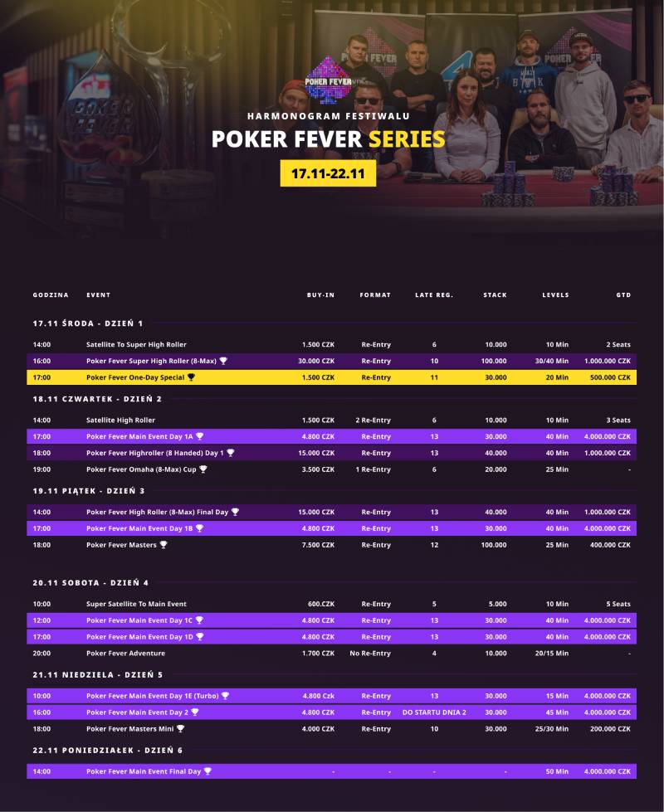Click trophy icon next to Main Event Day 1C
This screenshot has height=812, width=664.
click(199, 620)
